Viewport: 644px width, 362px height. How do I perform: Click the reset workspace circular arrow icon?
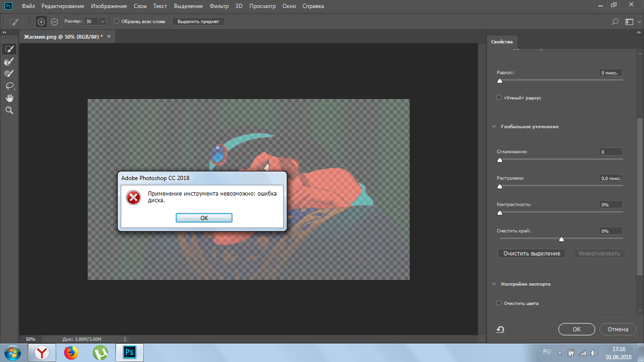click(x=501, y=329)
